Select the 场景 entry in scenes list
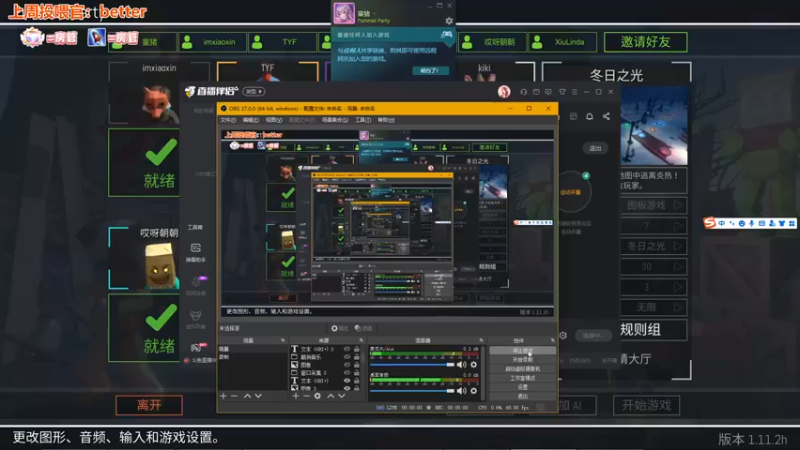Viewport: 800px width, 450px height. click(253, 349)
